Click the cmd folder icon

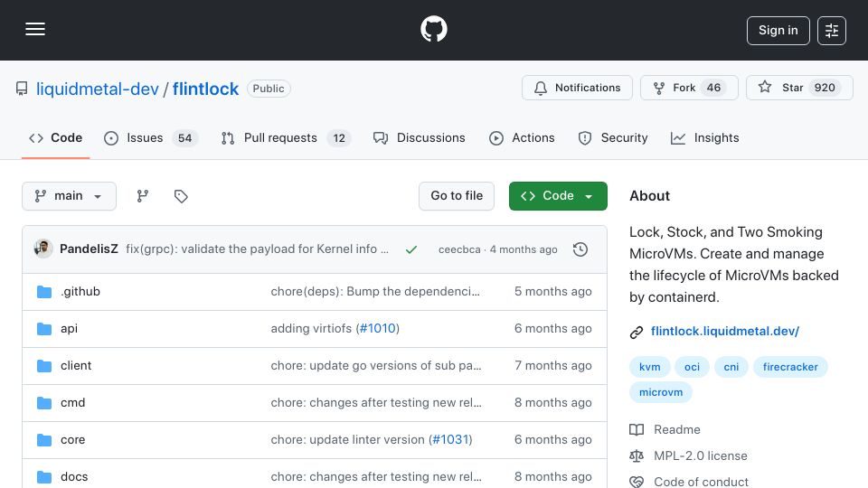point(44,403)
